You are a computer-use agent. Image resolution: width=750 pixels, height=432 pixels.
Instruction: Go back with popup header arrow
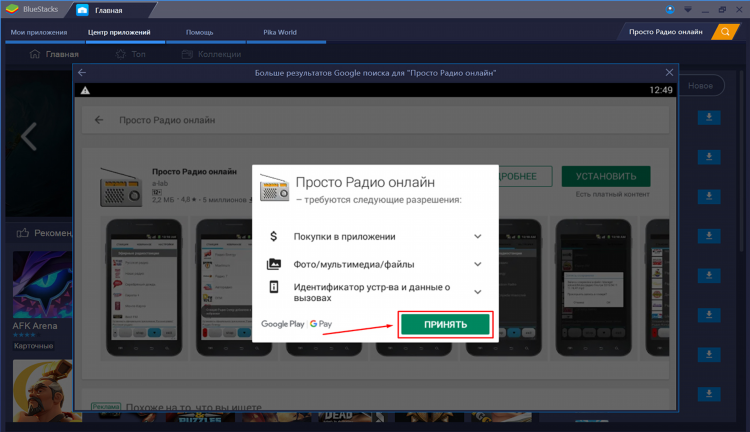coord(82,73)
